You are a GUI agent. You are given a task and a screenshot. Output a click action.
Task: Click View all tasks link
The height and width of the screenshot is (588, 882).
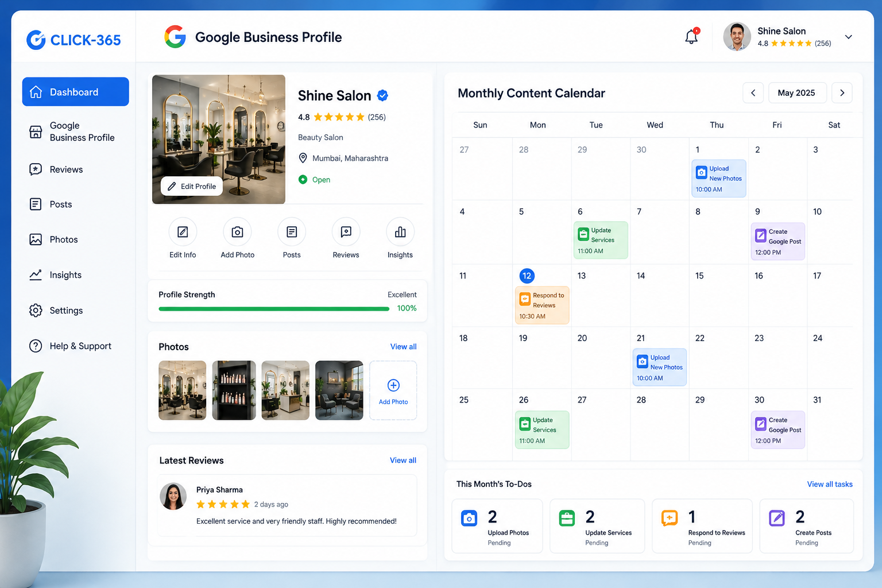[x=830, y=484]
